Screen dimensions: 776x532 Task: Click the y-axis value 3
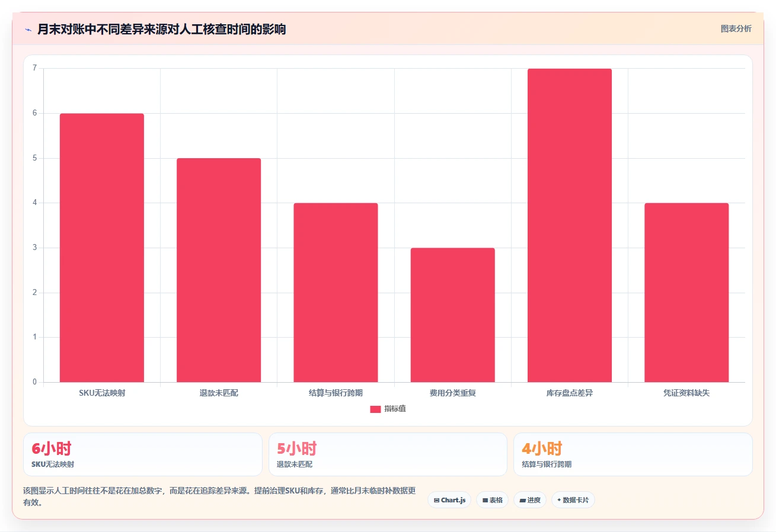35,248
